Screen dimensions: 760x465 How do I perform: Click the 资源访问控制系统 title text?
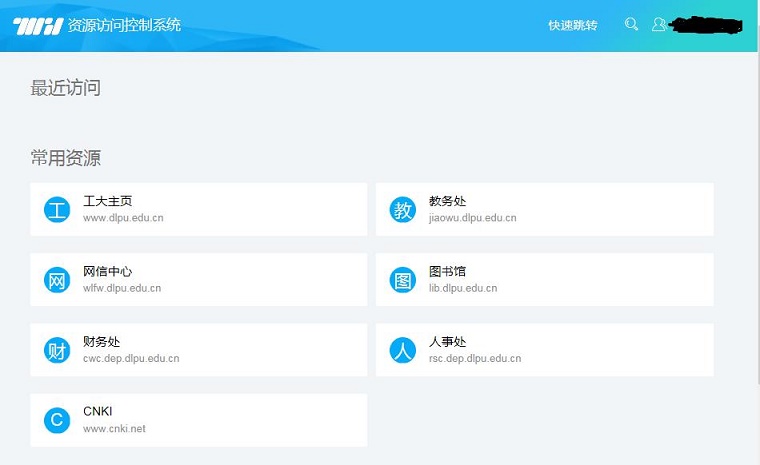(x=124, y=25)
